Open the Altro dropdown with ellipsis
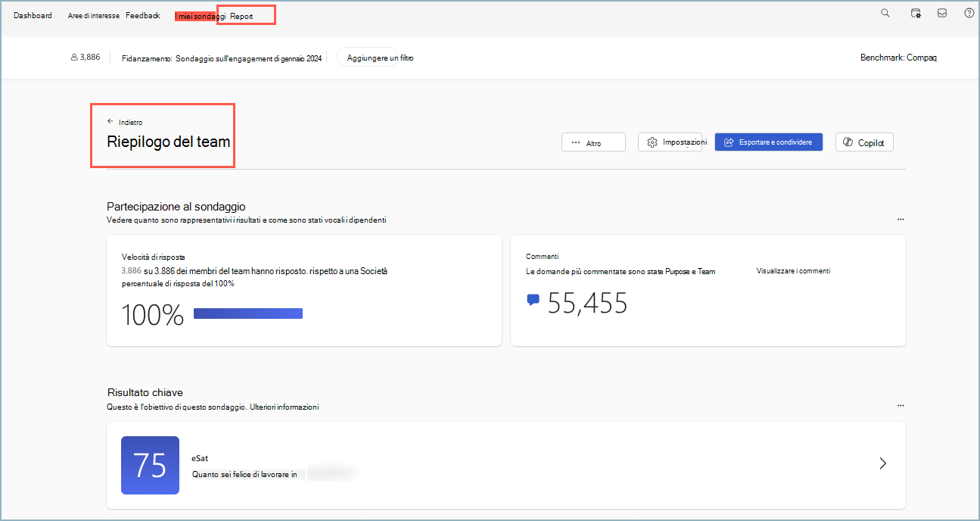980x521 pixels. [x=593, y=142]
